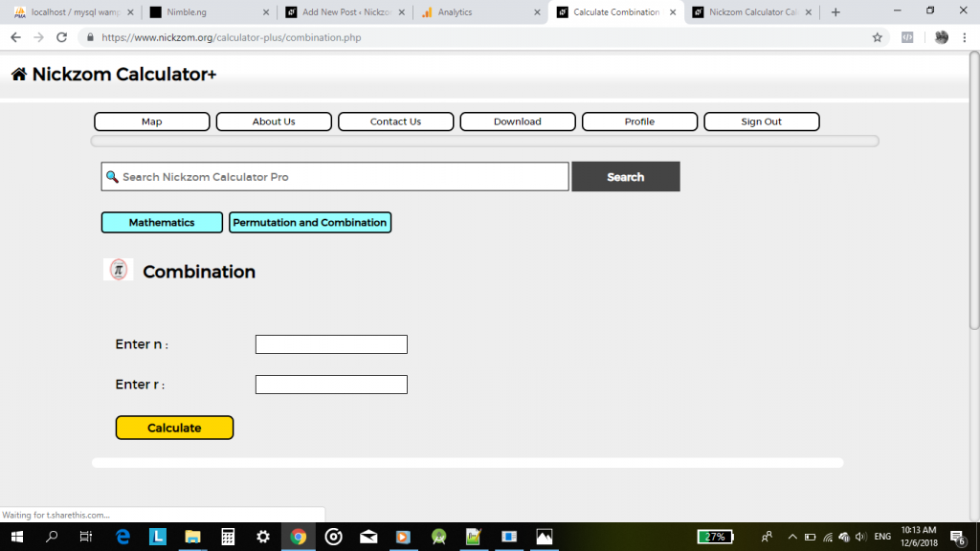Focus the Search Nickzom Calculator Pro field
Image resolution: width=980 pixels, height=551 pixels.
[x=335, y=177]
